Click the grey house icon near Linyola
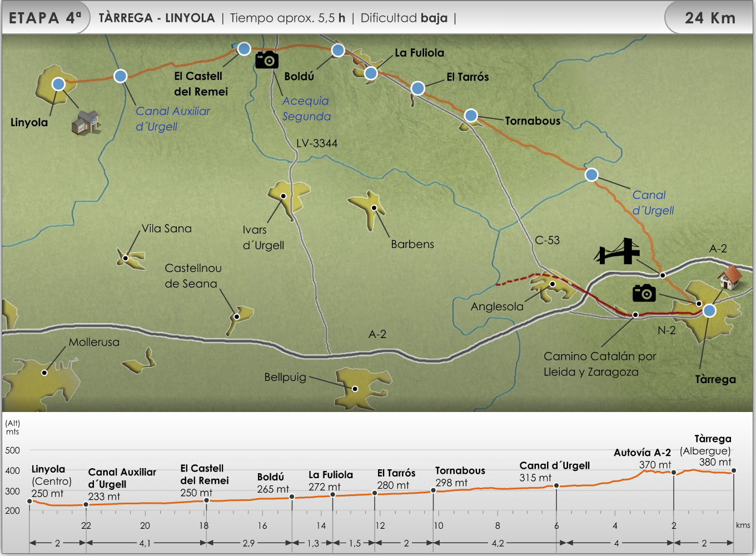756x556 pixels. point(86,122)
